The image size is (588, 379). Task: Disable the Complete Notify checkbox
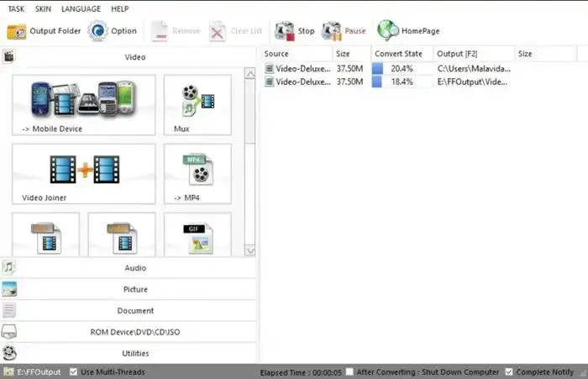[x=509, y=371]
